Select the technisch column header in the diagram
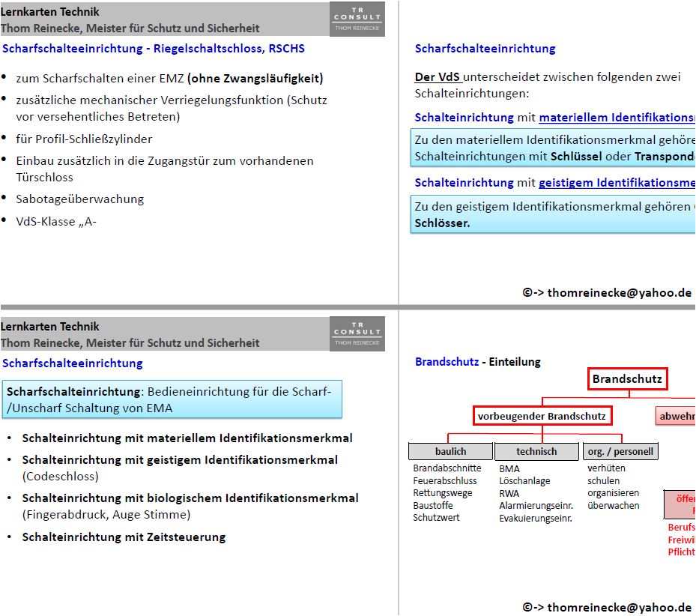Image resolution: width=696 pixels, height=616 pixels. click(x=536, y=450)
